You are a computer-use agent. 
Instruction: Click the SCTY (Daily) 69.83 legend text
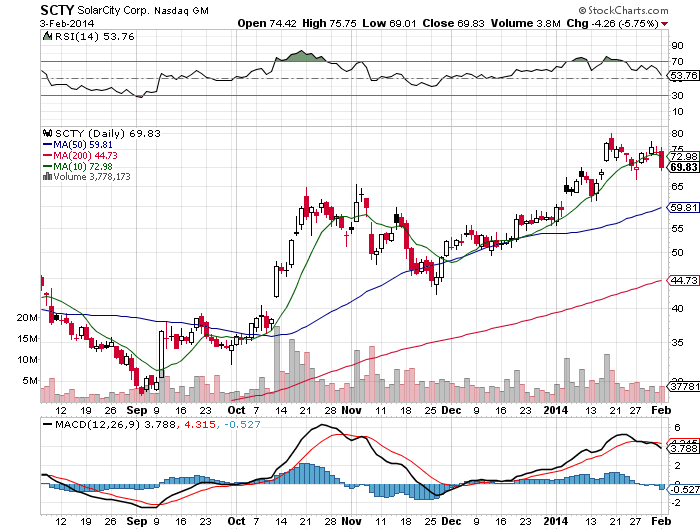tap(108, 133)
